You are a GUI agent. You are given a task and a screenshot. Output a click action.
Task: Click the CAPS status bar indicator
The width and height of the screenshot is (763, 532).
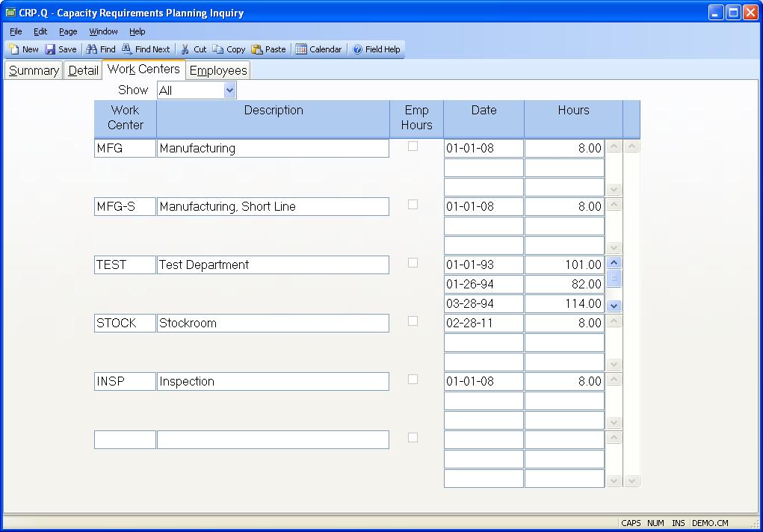[631, 523]
